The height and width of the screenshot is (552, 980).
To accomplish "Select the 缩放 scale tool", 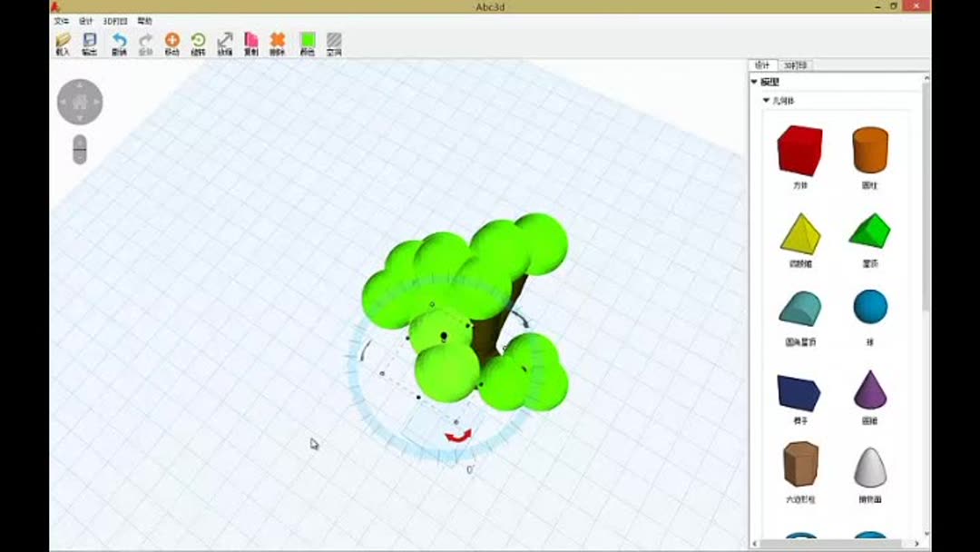I will 224,41.
